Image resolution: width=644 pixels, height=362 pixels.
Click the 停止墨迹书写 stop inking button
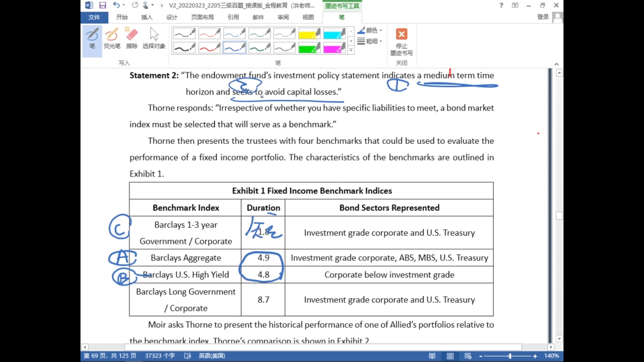pyautogui.click(x=401, y=42)
